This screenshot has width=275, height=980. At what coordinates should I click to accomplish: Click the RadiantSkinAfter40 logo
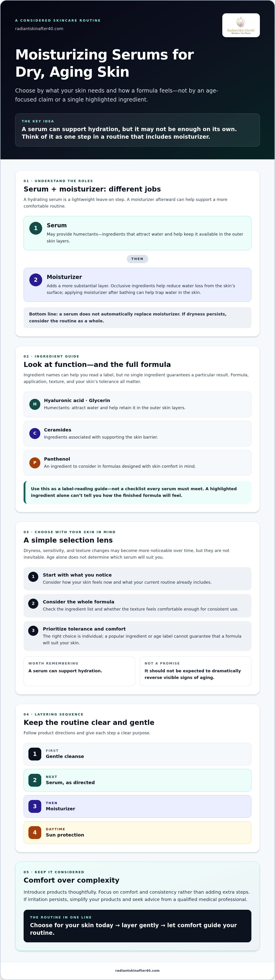point(241,25)
